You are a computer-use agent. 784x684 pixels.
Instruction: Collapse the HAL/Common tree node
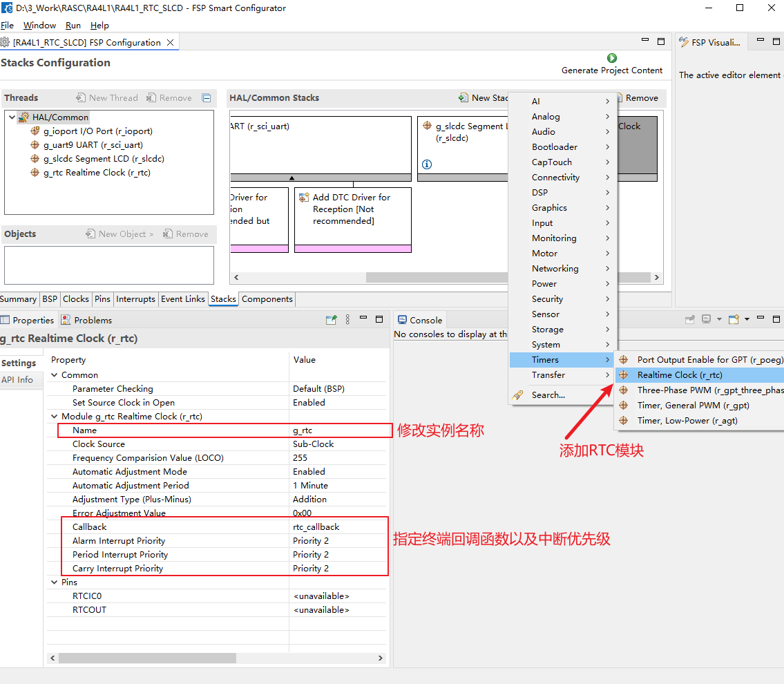12,117
